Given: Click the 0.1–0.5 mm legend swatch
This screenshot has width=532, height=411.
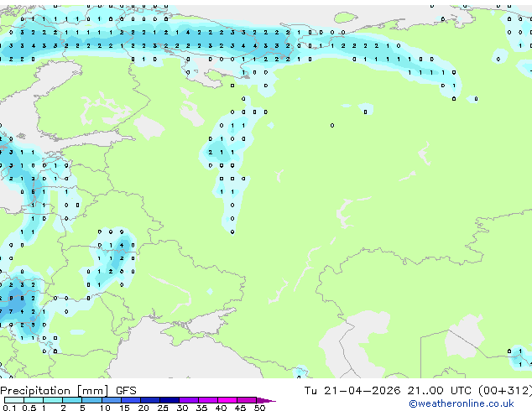Looking at the screenshot, I should [14, 400].
